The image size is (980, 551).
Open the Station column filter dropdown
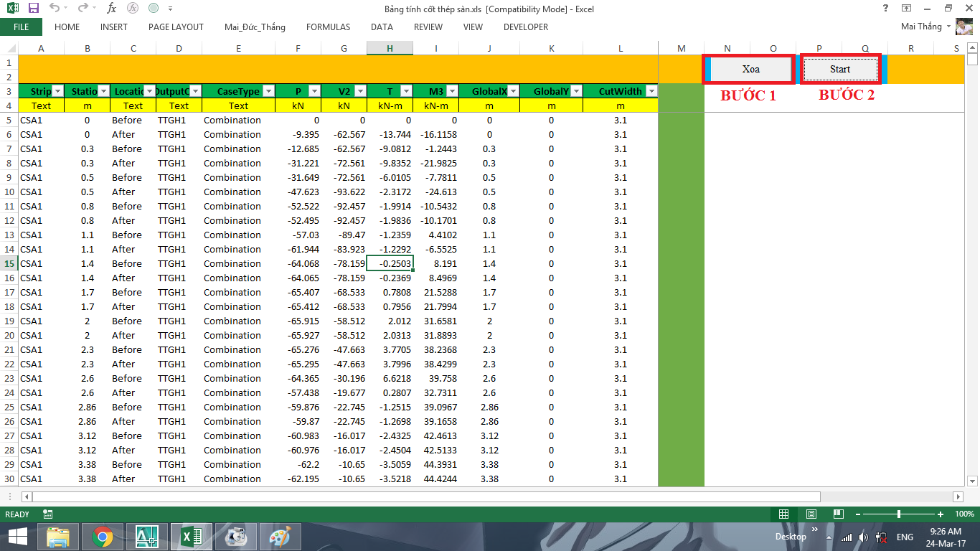(x=103, y=91)
